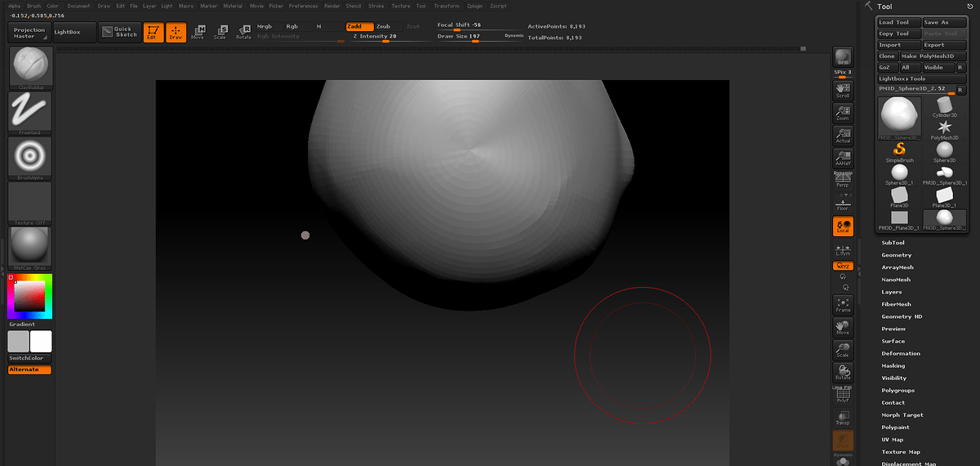Select the PolyMesh3D star tool

point(945,131)
